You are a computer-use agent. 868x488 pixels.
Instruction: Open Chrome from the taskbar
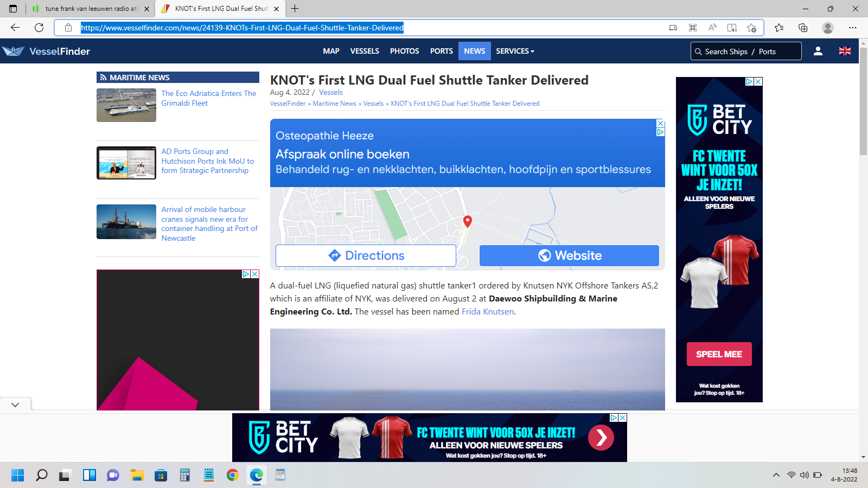[x=232, y=476]
